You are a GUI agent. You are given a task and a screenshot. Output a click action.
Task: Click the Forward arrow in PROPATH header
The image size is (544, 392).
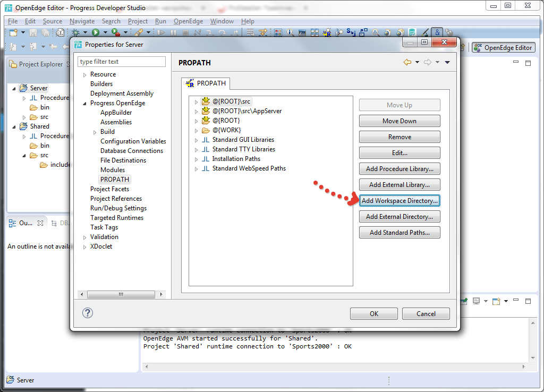[428, 62]
